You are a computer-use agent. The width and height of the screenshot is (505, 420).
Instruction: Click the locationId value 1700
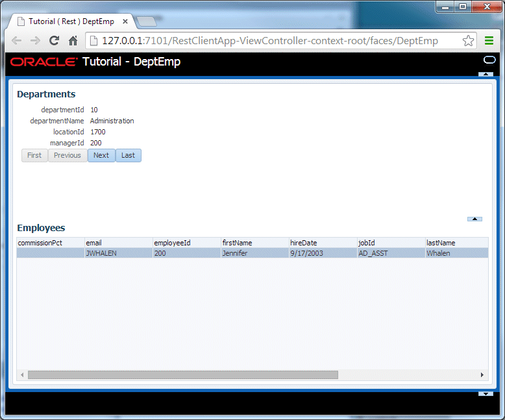[x=98, y=132]
